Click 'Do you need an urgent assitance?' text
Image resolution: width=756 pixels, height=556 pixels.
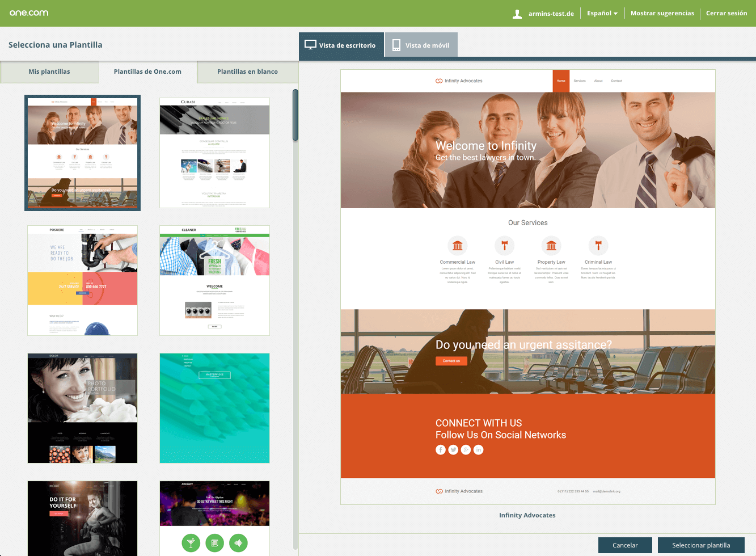pos(523,345)
